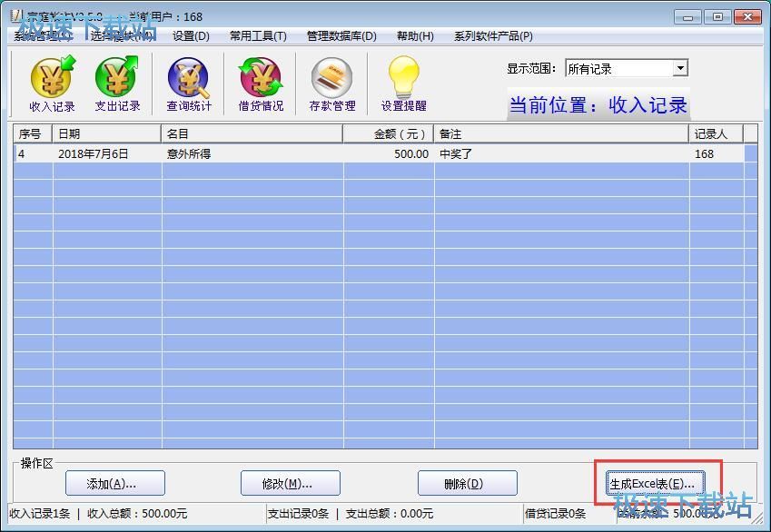The width and height of the screenshot is (771, 532).
Task: Open the 设置(D) menu
Action: point(191,36)
